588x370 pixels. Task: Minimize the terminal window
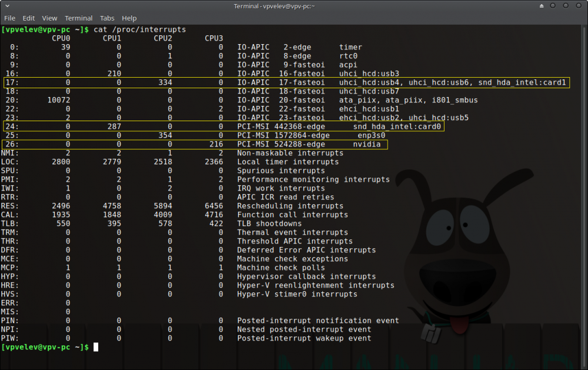(553, 6)
